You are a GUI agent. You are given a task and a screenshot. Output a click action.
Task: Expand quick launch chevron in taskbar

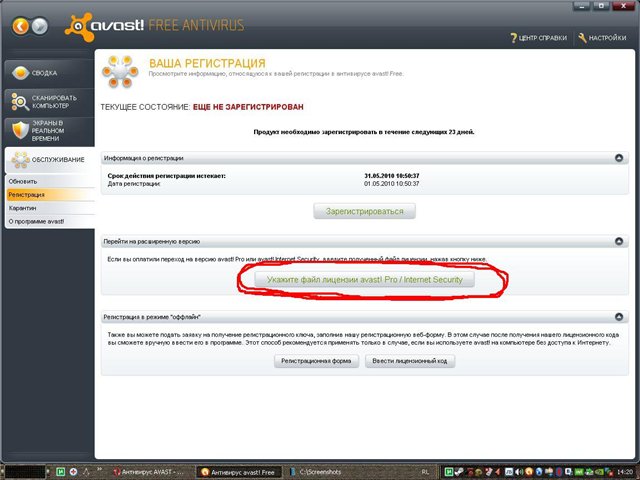[99, 470]
